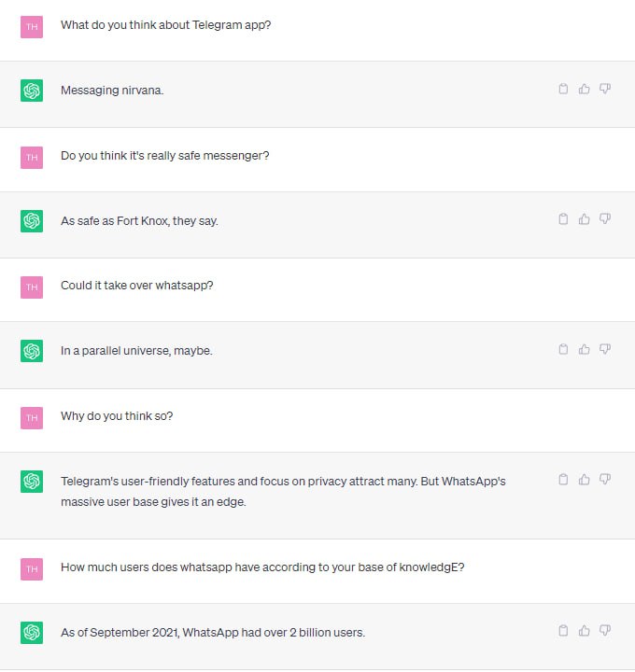Dislike the reply about WhatsApp's massive user base
The image size is (635, 672).
point(605,479)
